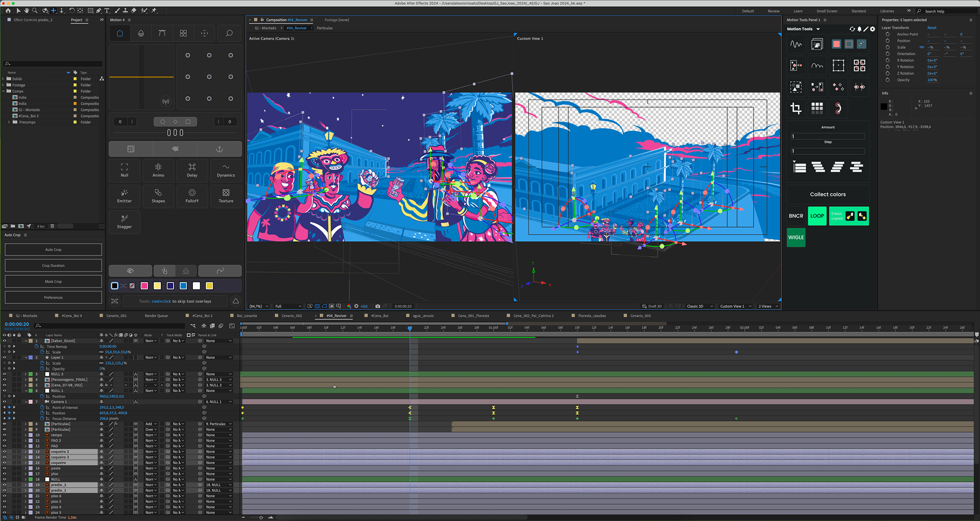Open the Motion 4 color drop icon
980x521 pixels.
tap(141, 33)
